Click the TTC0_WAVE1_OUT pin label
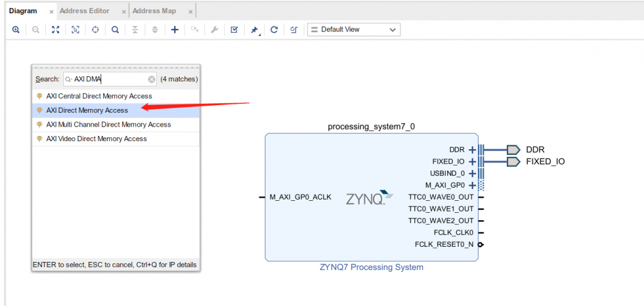The image size is (644, 306). pyautogui.click(x=441, y=208)
